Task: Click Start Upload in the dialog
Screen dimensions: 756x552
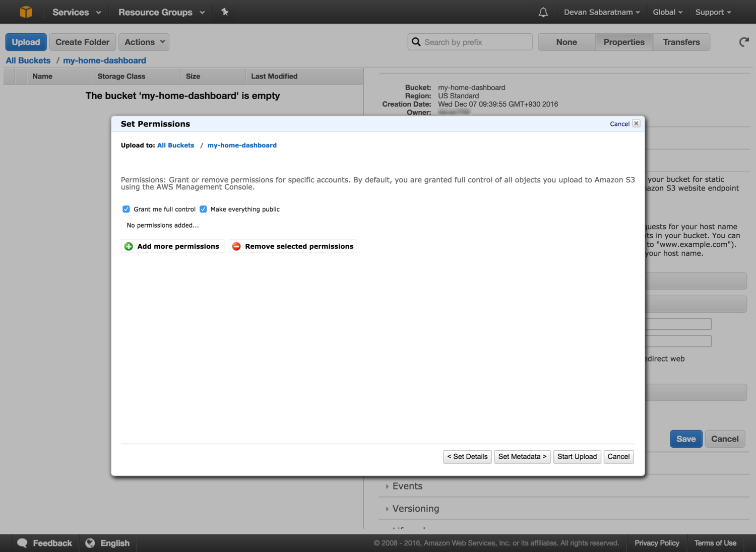Action: [x=577, y=457]
